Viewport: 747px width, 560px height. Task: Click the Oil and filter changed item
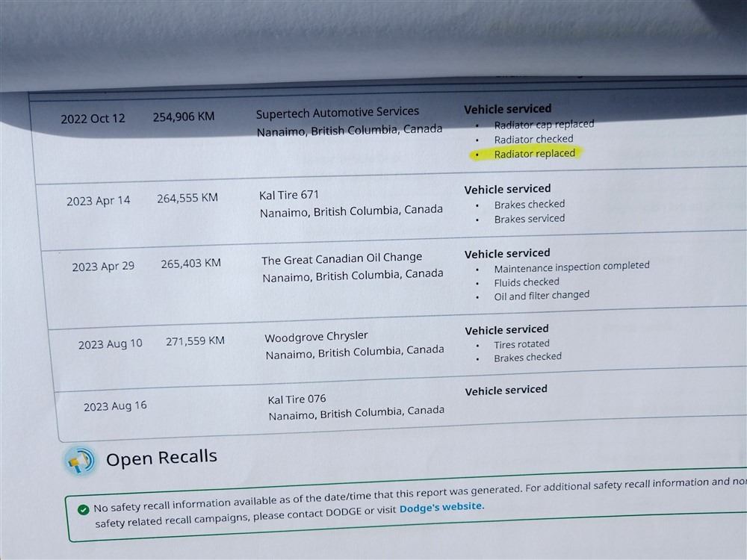[x=541, y=295]
